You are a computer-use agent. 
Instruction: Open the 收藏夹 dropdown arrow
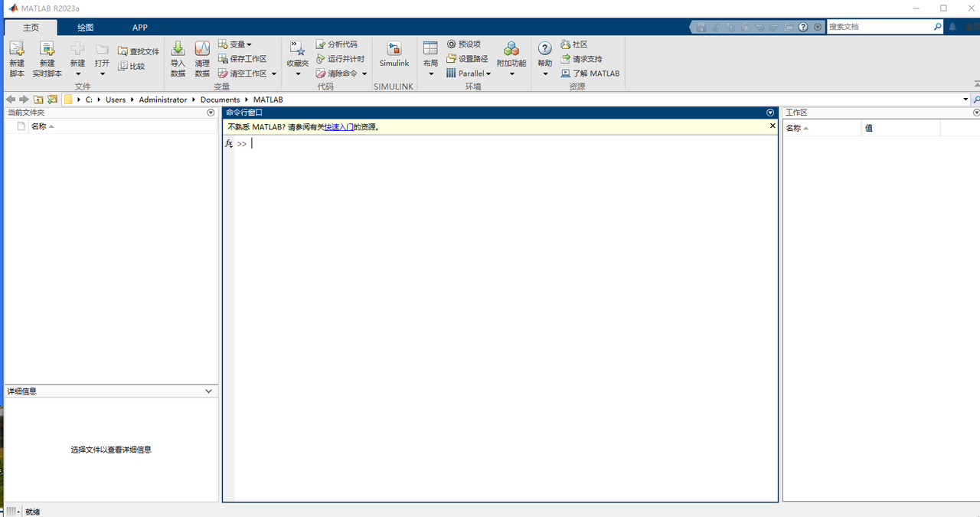point(298,74)
